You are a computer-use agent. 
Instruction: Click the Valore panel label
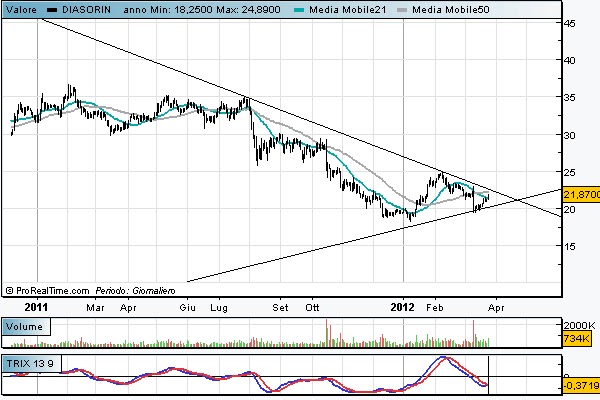[x=21, y=10]
